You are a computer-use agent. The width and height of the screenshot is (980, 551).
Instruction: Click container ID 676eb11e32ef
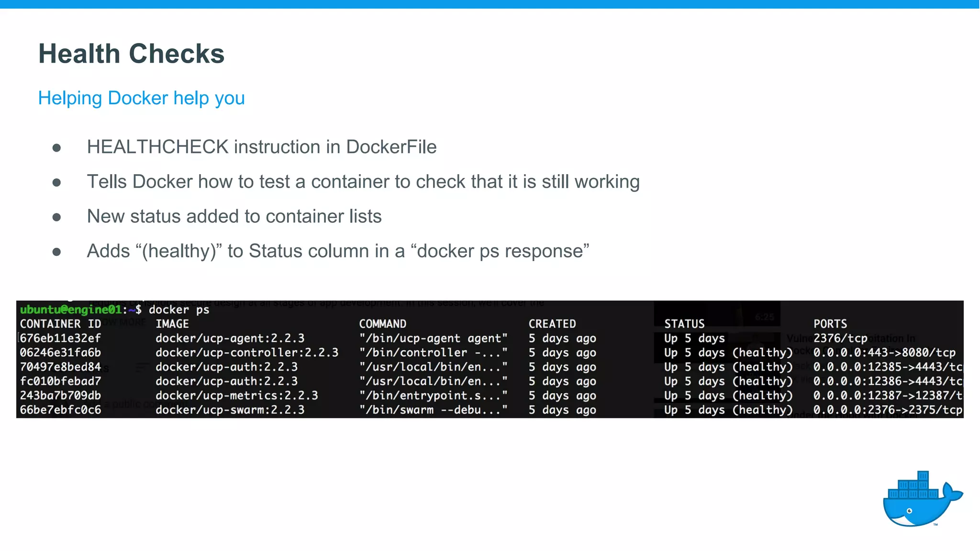coord(60,338)
